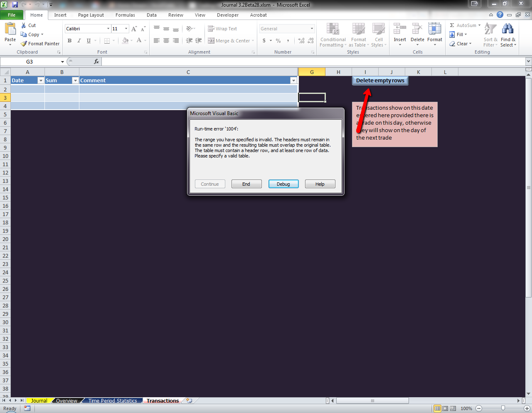Click the Delete empty rows button
532x413 pixels.
(x=380, y=81)
